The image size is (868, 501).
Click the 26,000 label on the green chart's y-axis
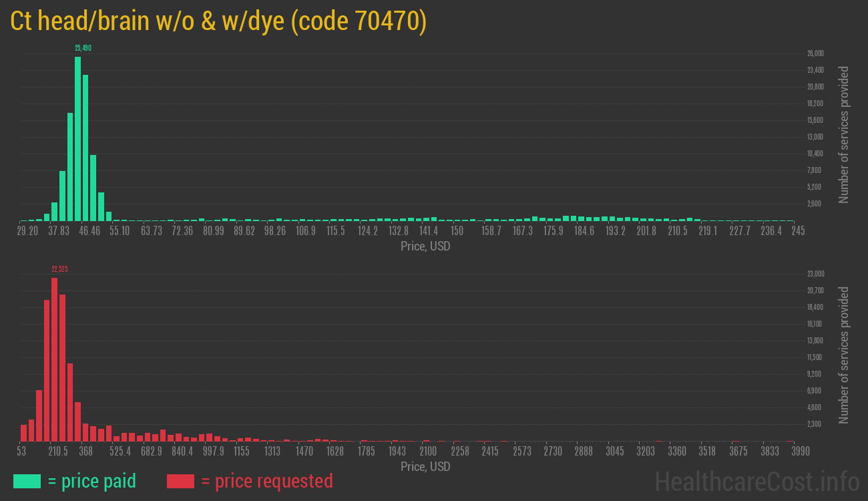click(x=815, y=53)
